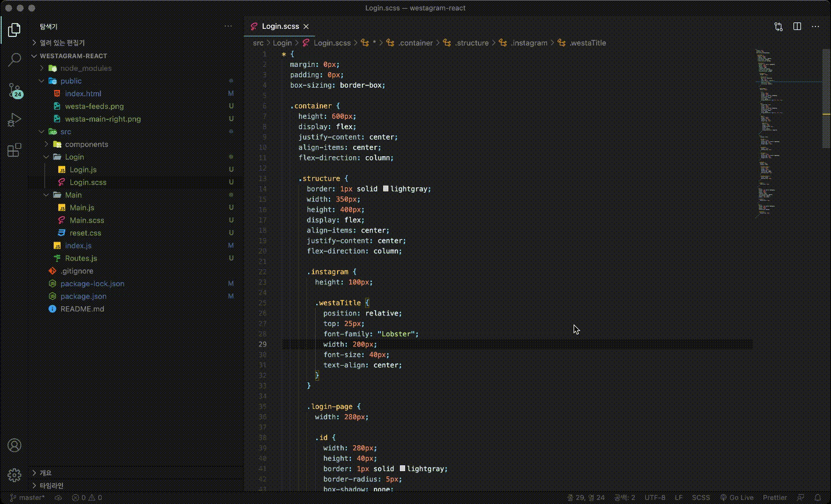Click .container in the breadcrumb
Screen dimensions: 831x504
(x=410, y=43)
